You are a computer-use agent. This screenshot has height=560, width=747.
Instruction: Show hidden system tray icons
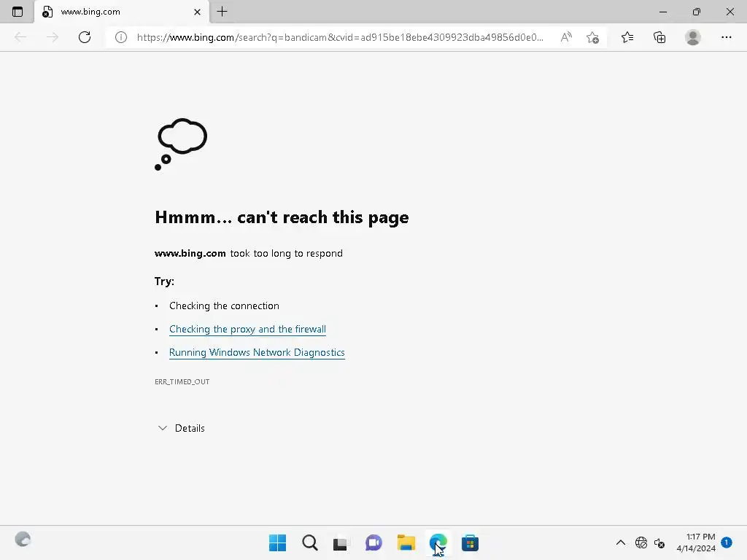pyautogui.click(x=620, y=542)
